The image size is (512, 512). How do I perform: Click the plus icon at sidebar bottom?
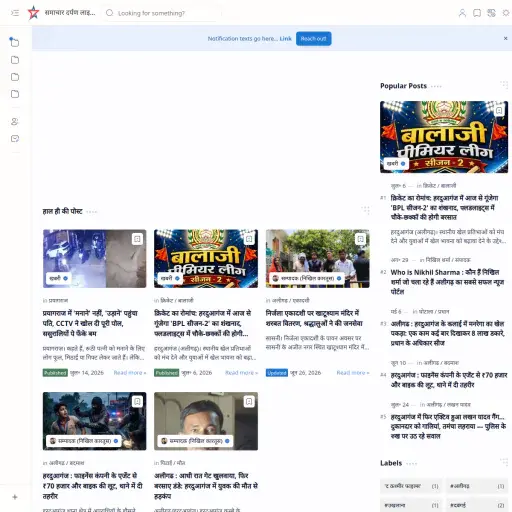point(15,497)
